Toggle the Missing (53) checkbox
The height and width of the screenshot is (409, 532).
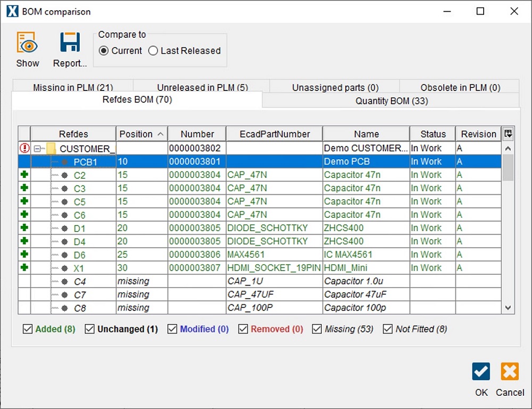317,329
